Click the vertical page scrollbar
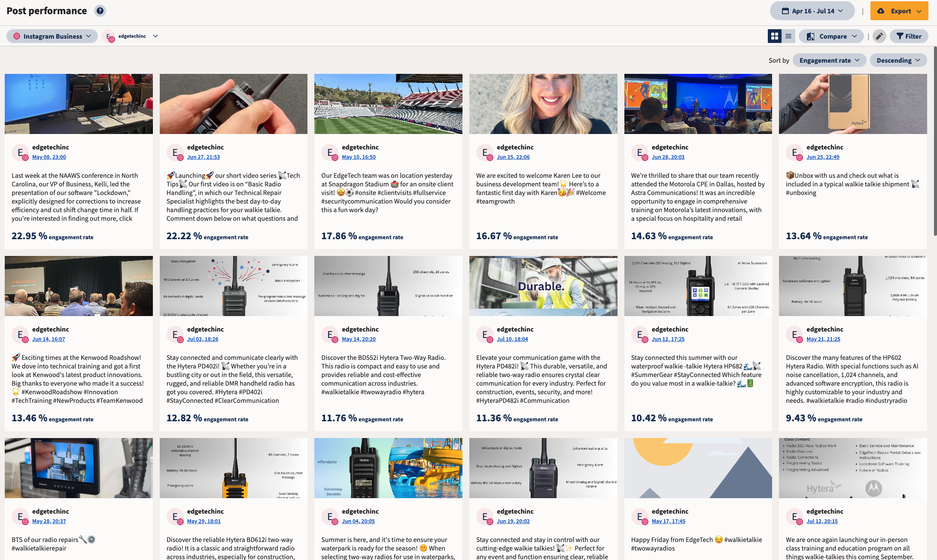 [x=934, y=142]
